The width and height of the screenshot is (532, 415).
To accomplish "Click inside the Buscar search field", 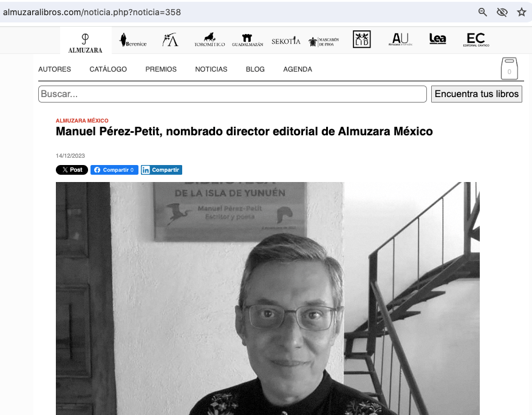I will tap(232, 94).
